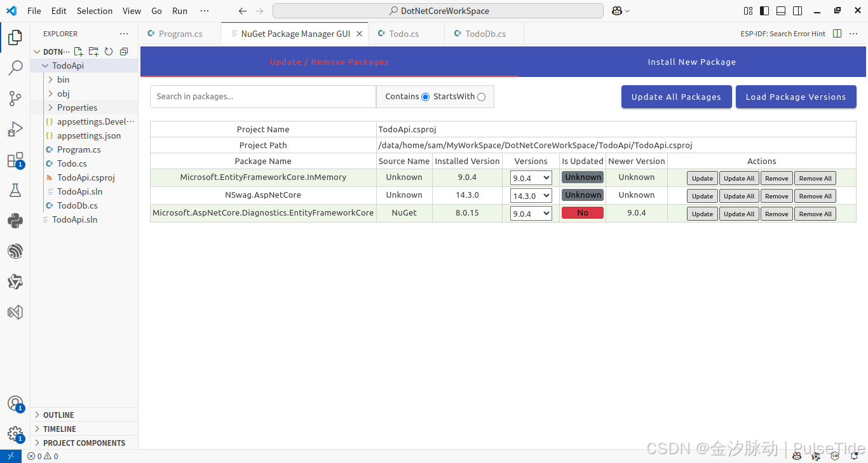Viewport: 868px width, 463px height.
Task: Switch to the TodoDb.cs tab
Action: (x=485, y=34)
